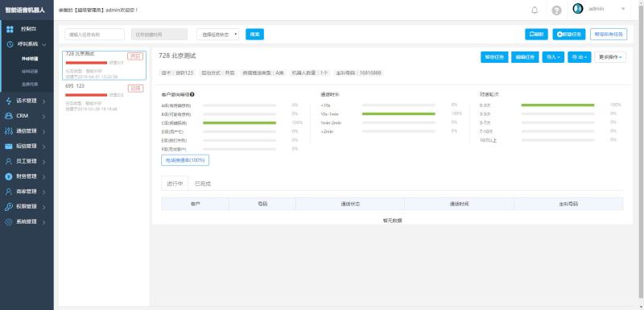
Task: Click the task creation time field
Action: pos(159,35)
